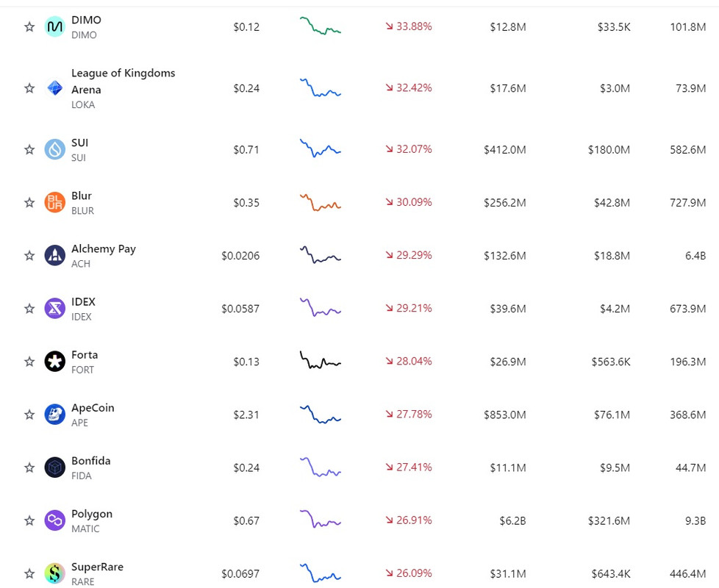The width and height of the screenshot is (719, 588).
Task: Click the League of Kingdoms Arena diamond logo
Action: (54, 88)
